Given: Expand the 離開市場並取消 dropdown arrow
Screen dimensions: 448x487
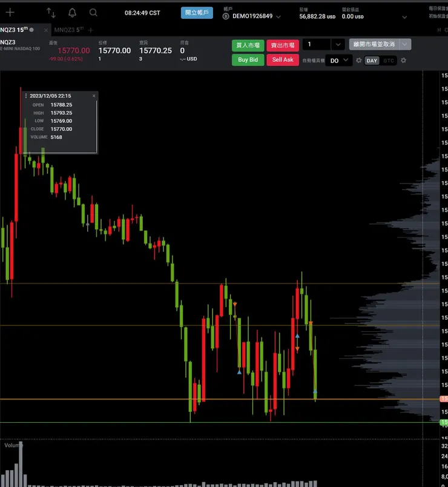Looking at the screenshot, I should (405, 44).
